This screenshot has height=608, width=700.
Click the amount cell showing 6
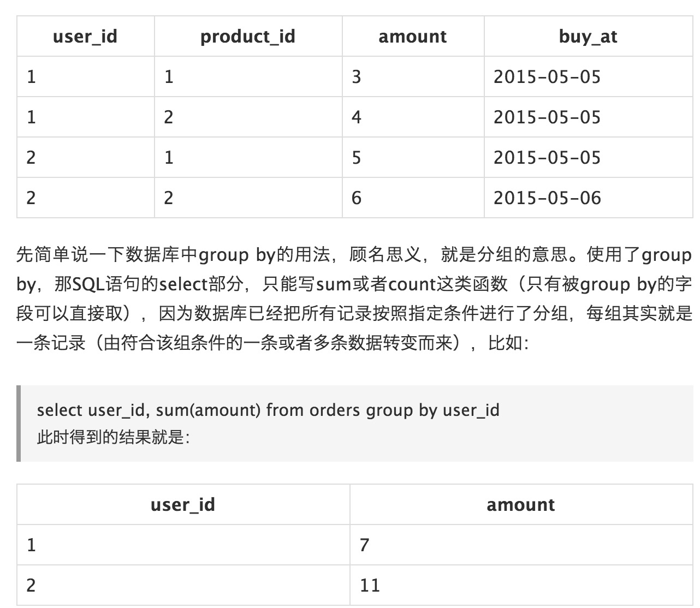pos(412,198)
